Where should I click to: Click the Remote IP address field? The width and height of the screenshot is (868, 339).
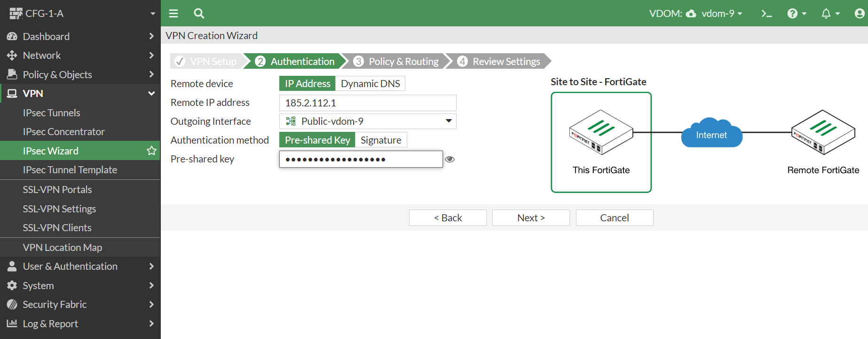[368, 103]
